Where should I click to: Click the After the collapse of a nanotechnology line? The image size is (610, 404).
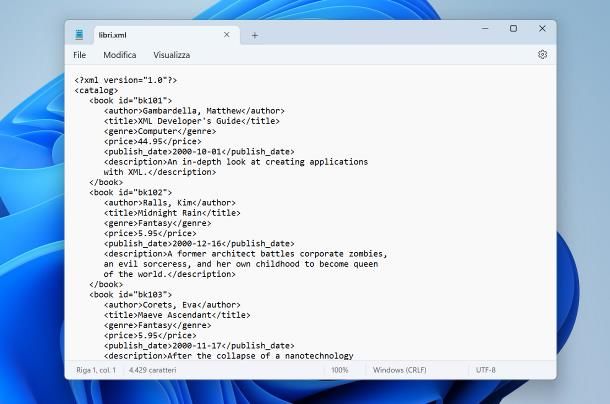(228, 356)
